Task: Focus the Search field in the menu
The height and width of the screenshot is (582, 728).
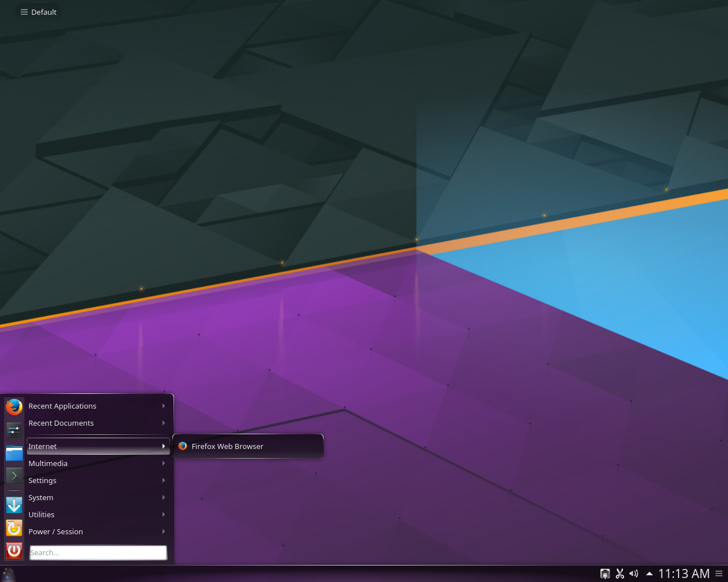Action: 98,552
